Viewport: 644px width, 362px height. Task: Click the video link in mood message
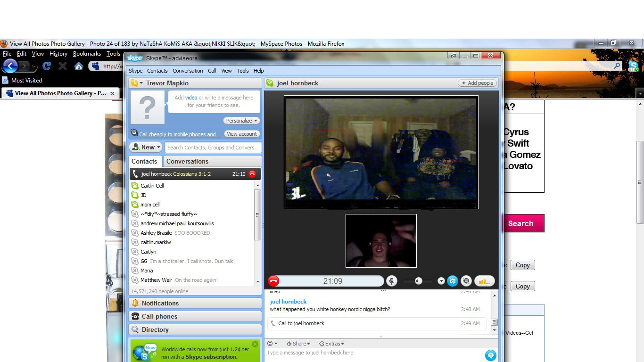point(191,98)
